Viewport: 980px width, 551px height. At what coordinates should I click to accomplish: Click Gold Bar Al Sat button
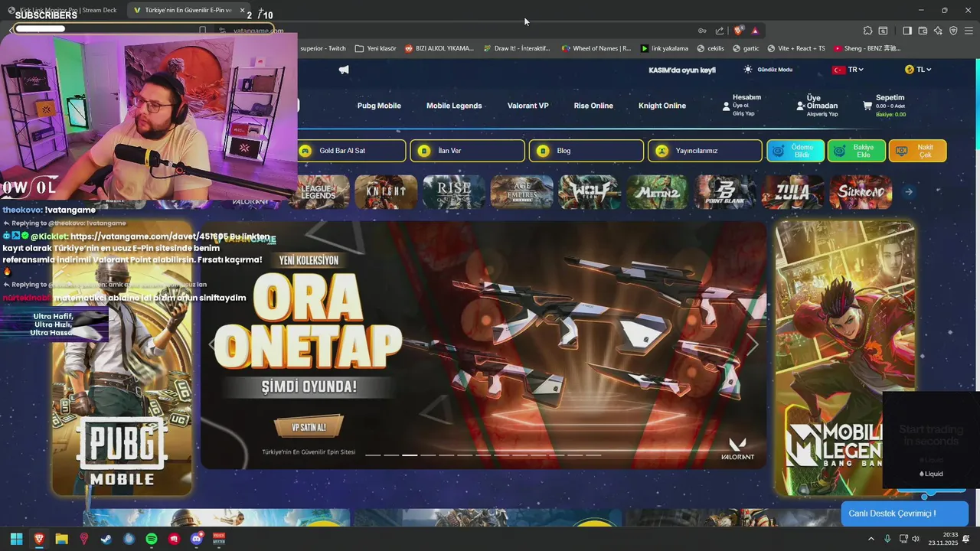pos(351,151)
